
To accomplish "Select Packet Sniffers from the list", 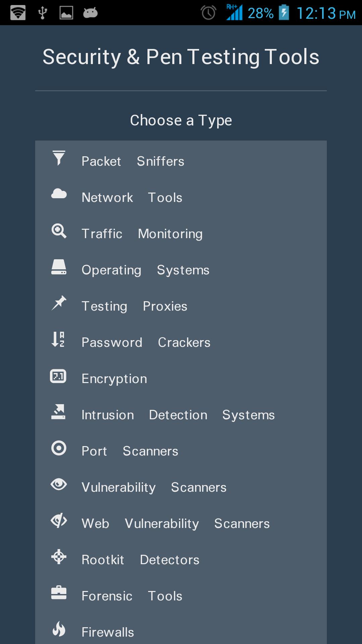I will 181,161.
